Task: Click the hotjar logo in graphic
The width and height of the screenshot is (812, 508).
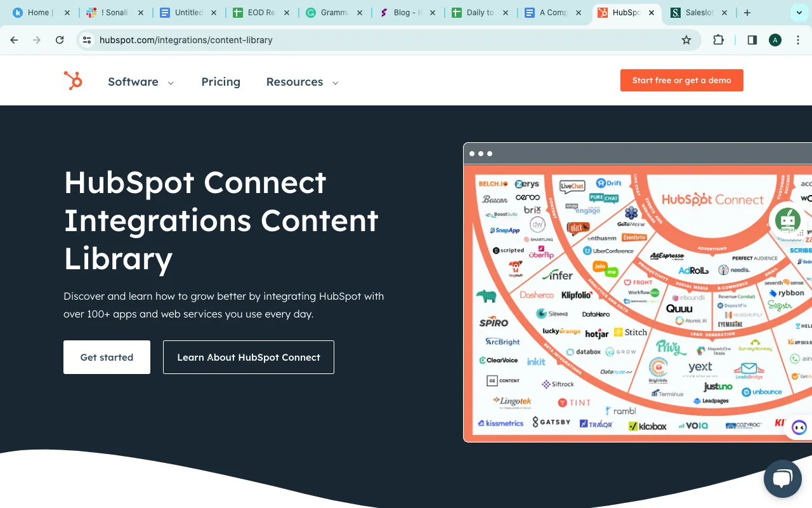Action: 597,333
